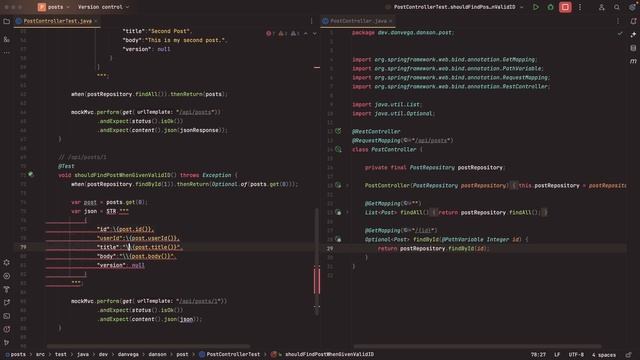Viewport: 640px width, 360px height.
Task: Open the Notifications tool window
Action: (633, 21)
